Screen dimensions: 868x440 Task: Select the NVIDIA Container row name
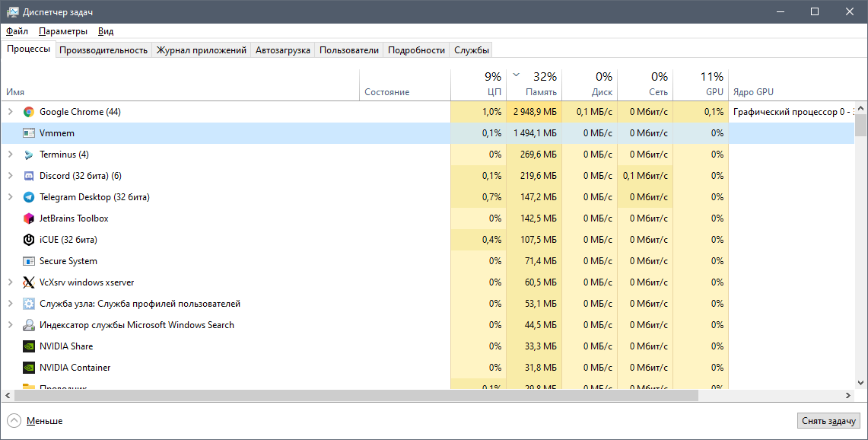pyautogui.click(x=75, y=368)
